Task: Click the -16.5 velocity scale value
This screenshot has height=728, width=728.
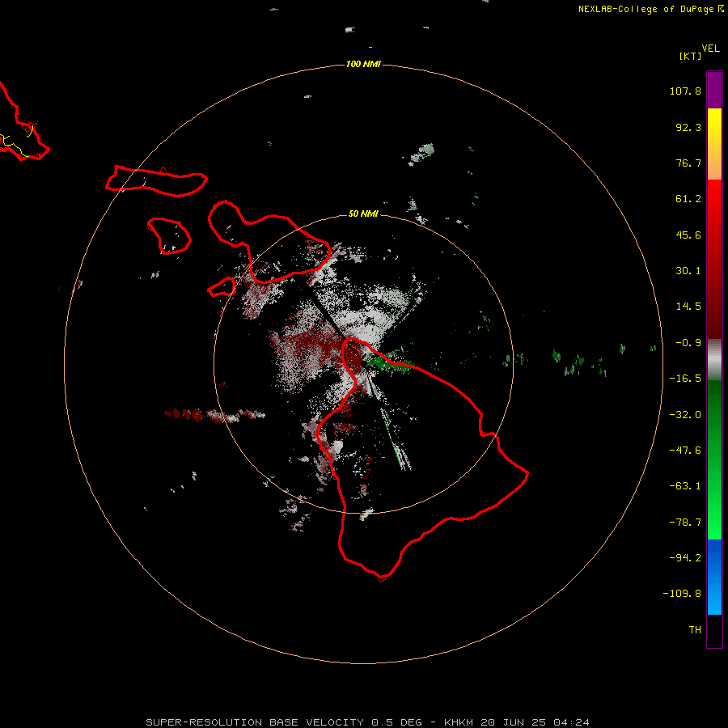Action: pyautogui.click(x=685, y=379)
